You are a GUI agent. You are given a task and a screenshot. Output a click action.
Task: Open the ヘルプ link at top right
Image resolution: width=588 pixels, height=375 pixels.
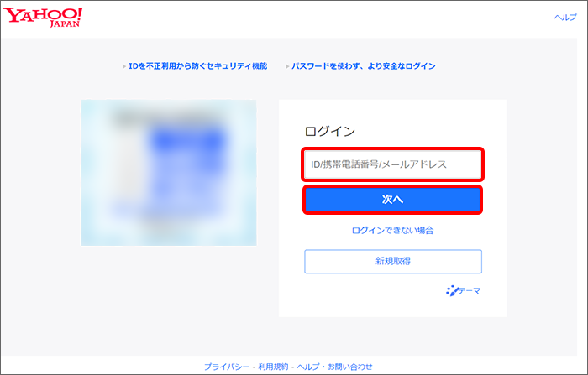565,18
